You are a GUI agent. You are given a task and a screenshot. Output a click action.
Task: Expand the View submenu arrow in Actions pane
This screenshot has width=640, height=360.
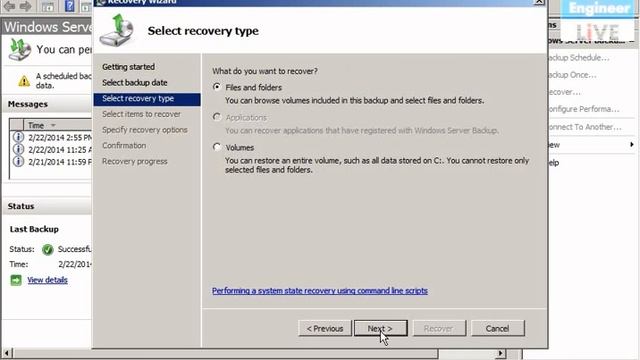(631, 144)
